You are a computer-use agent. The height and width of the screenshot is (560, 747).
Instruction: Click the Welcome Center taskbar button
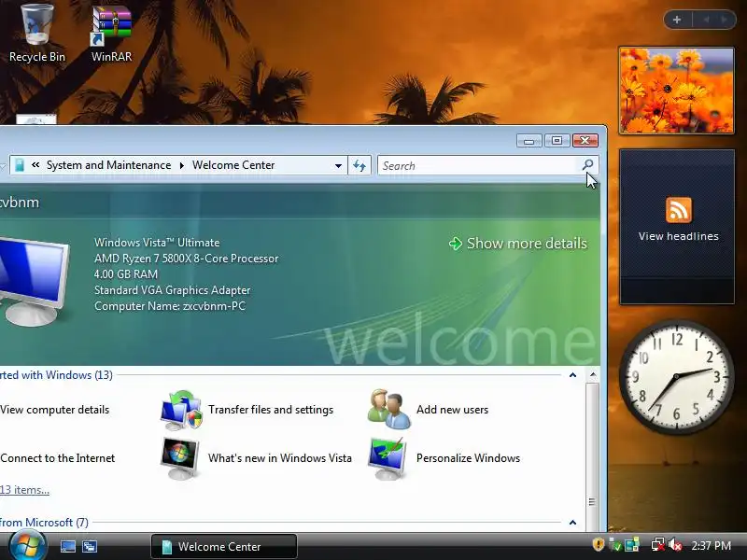(x=224, y=546)
